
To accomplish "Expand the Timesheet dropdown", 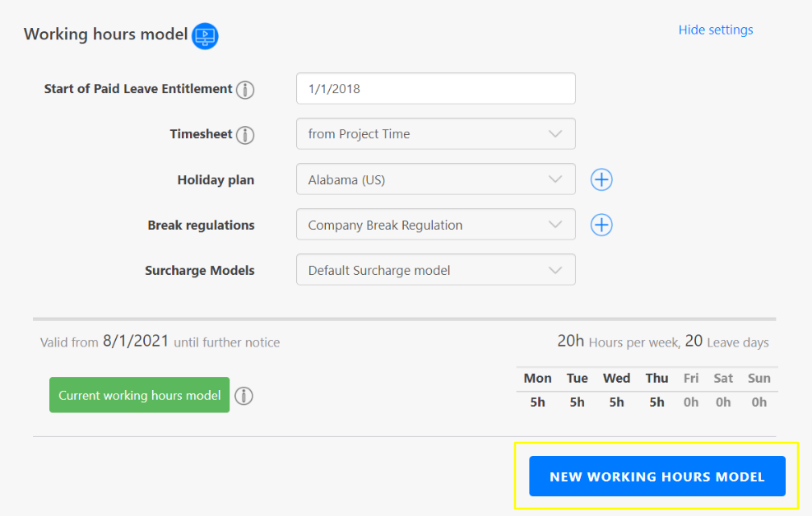I will click(435, 134).
